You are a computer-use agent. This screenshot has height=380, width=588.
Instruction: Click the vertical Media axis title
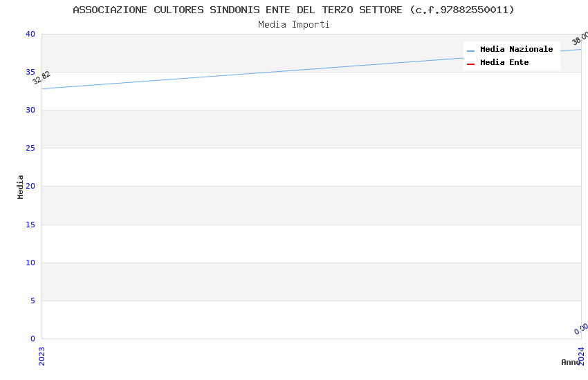(21, 187)
